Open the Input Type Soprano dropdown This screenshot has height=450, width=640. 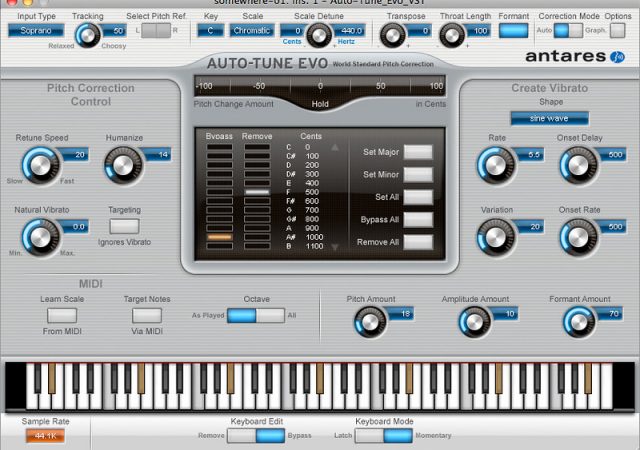[36, 31]
